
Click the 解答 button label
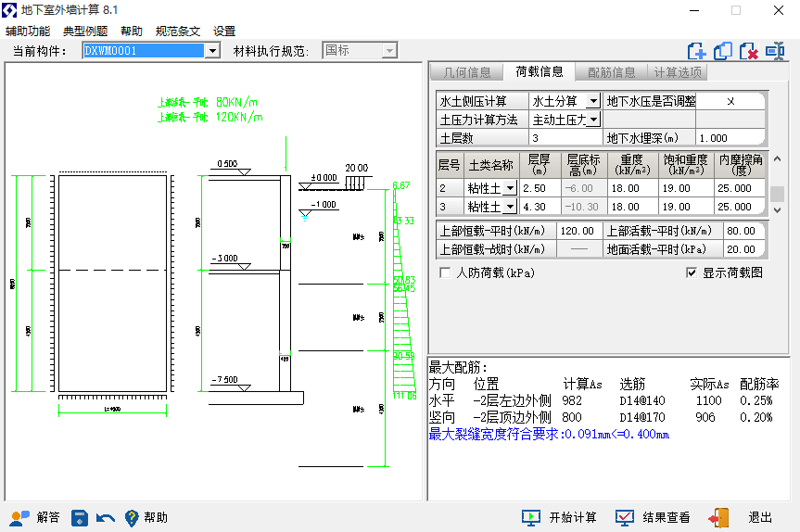pyautogui.click(x=48, y=518)
